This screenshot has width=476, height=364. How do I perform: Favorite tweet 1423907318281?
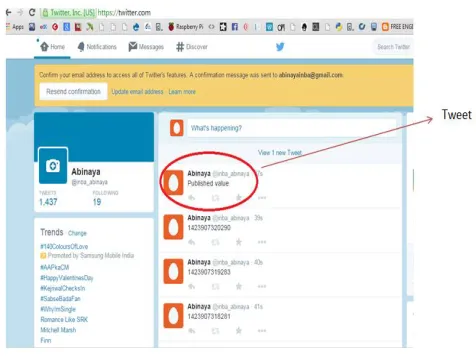[x=239, y=331]
